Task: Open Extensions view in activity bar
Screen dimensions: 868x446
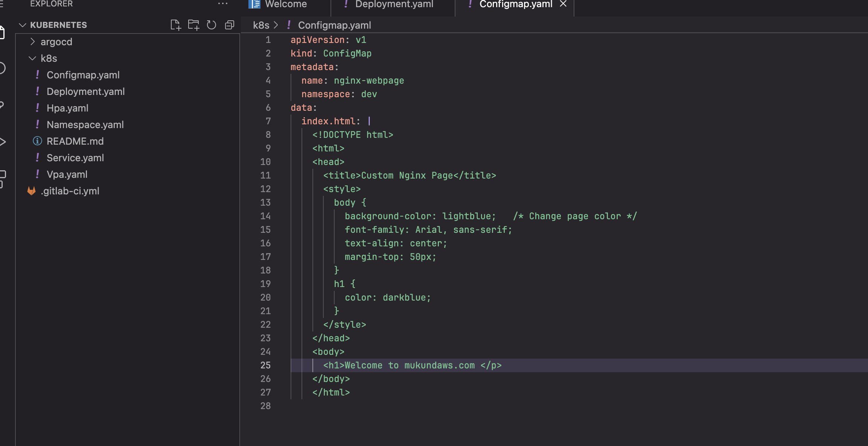Action: pyautogui.click(x=2, y=179)
